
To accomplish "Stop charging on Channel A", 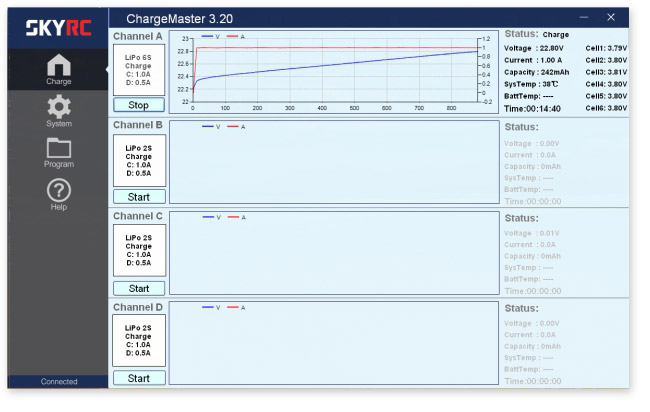I will [x=138, y=105].
